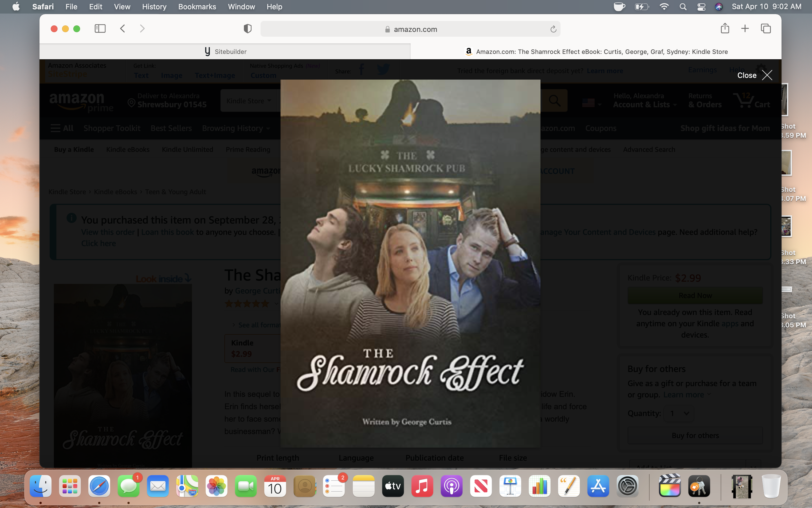
Task: Open Mail from the Dock
Action: [158, 486]
